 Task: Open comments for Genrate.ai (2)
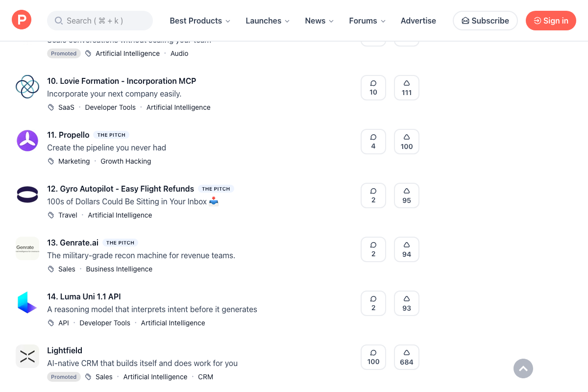point(373,249)
